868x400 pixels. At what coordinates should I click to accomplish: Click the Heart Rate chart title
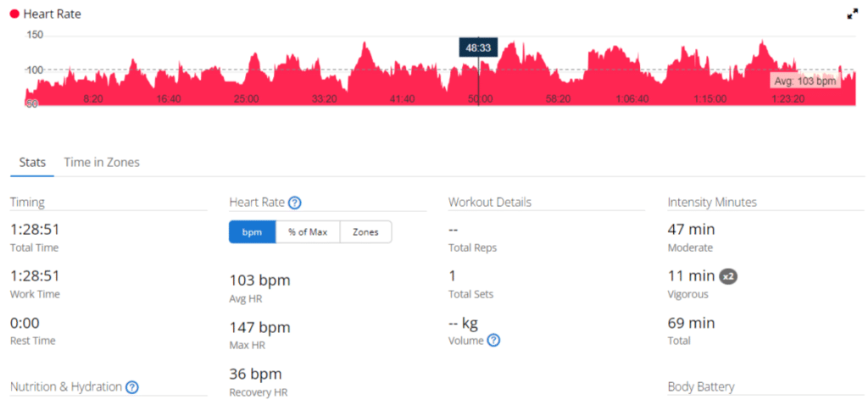tap(52, 14)
